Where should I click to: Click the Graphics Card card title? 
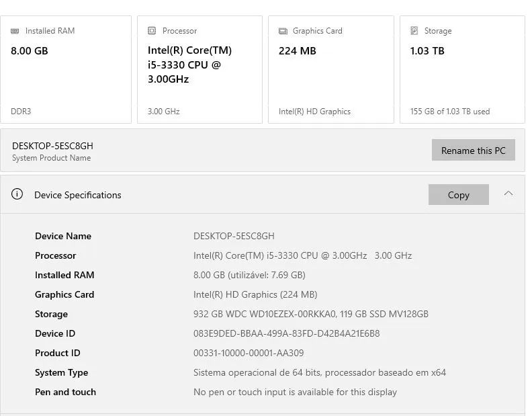[x=318, y=31]
